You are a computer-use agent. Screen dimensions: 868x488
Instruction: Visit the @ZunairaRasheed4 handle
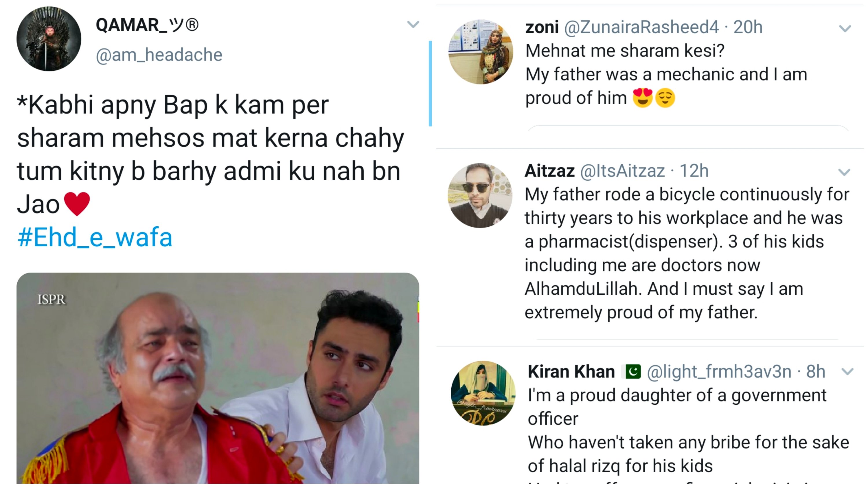click(x=641, y=27)
